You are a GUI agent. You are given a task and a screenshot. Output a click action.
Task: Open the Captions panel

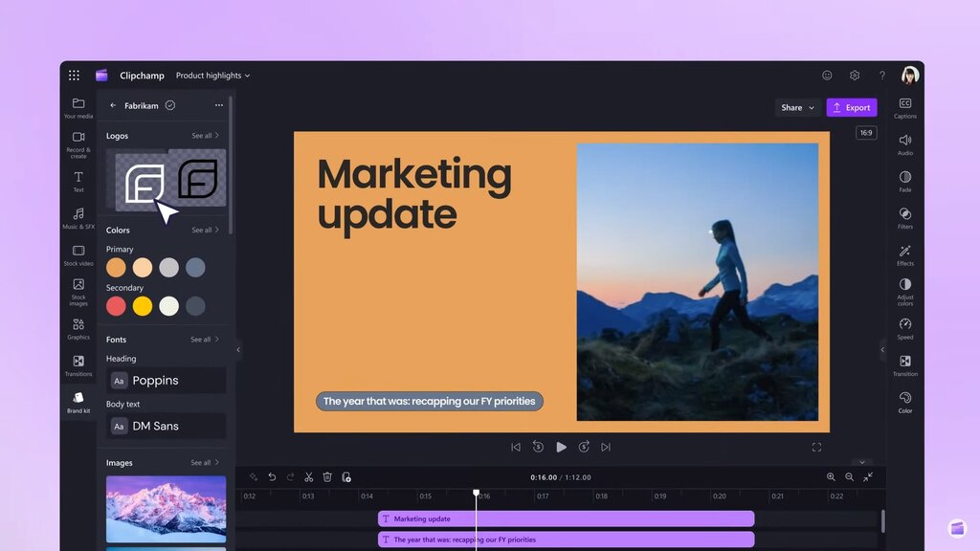coord(904,107)
